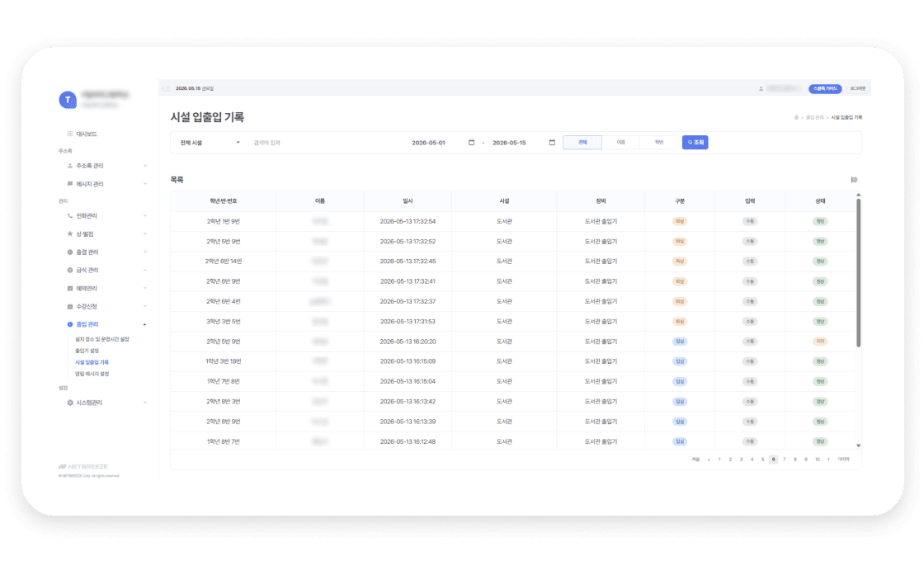
Task: Open the 알림 메시지 설정 submenu item
Action: [x=92, y=374]
